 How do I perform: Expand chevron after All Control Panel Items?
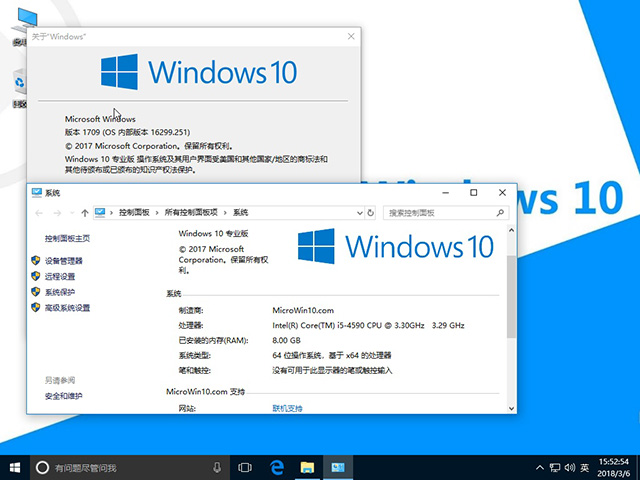[225, 213]
